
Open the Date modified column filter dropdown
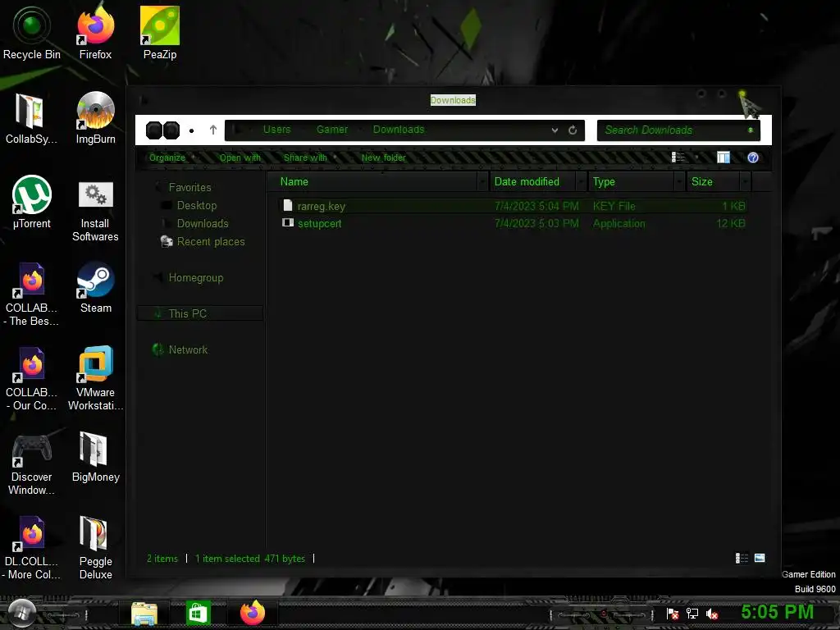click(581, 182)
